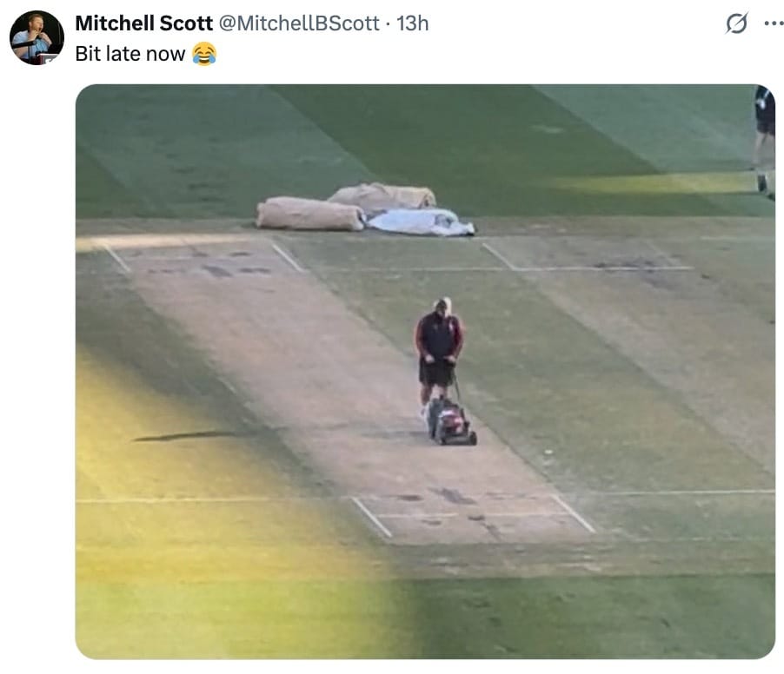Open Mitchell Scott's profile avatar
The width and height of the screenshot is (784, 674).
[x=37, y=37]
